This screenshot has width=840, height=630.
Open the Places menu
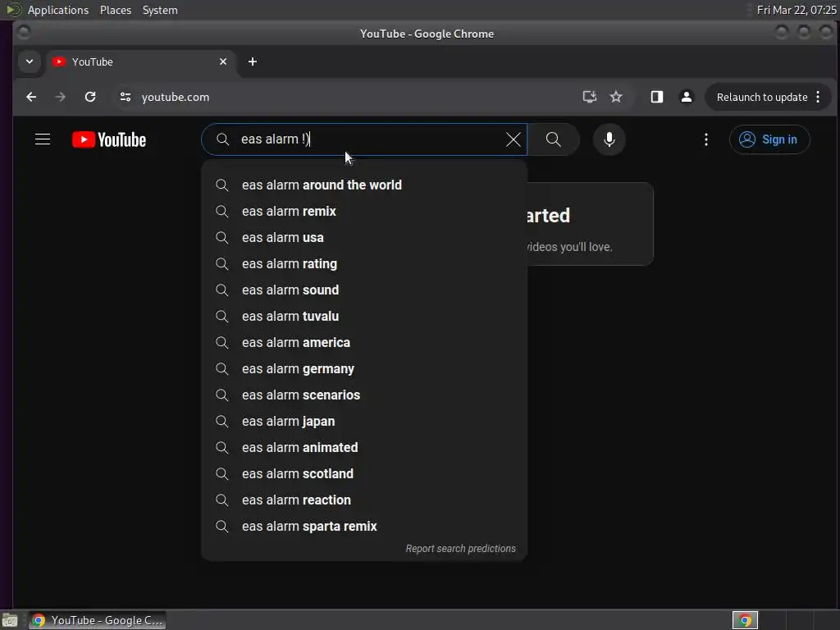point(116,10)
